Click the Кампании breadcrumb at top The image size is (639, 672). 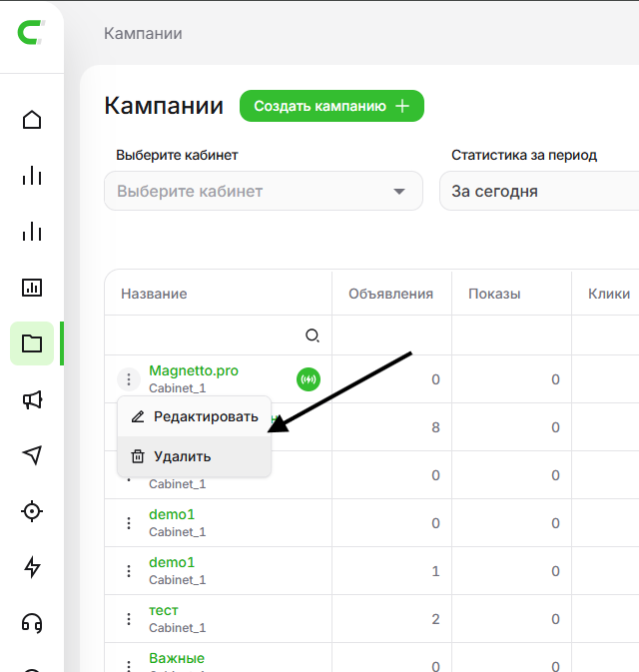tap(143, 33)
